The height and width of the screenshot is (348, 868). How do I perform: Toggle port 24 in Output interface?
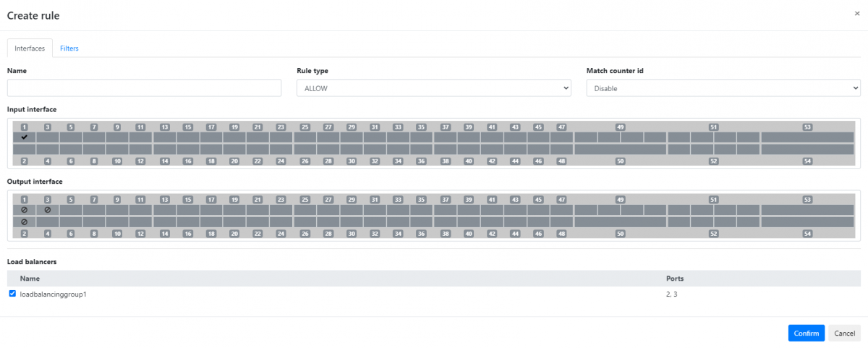(x=281, y=221)
